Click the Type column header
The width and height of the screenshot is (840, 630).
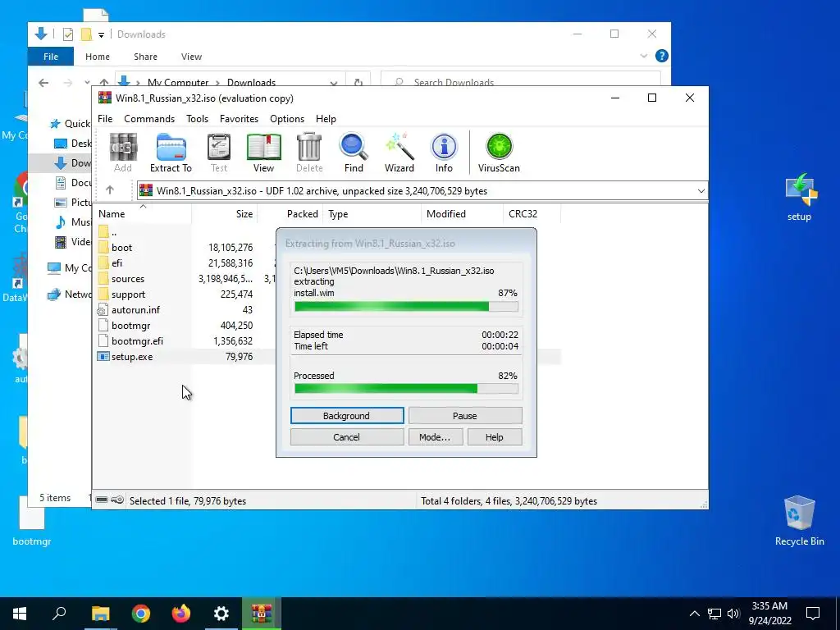point(372,214)
